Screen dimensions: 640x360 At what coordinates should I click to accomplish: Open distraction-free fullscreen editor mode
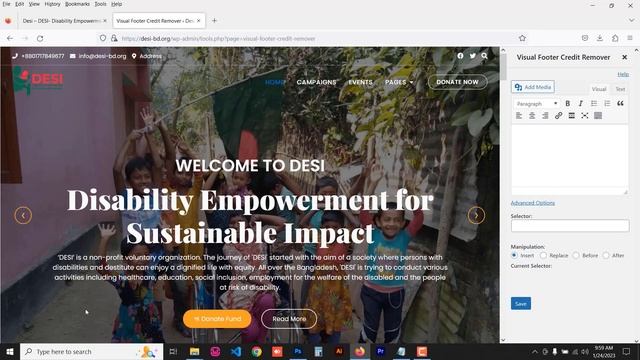tap(584, 116)
